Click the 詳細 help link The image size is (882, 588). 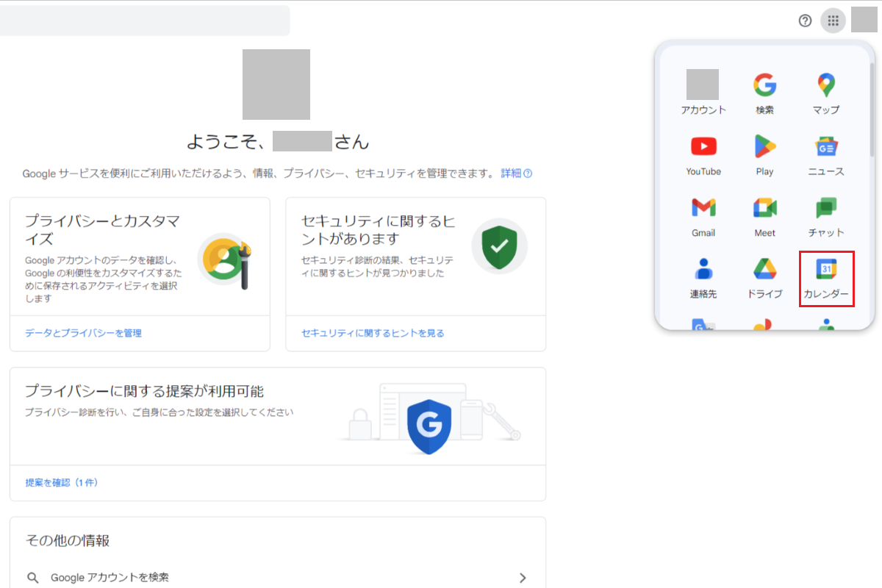516,173
